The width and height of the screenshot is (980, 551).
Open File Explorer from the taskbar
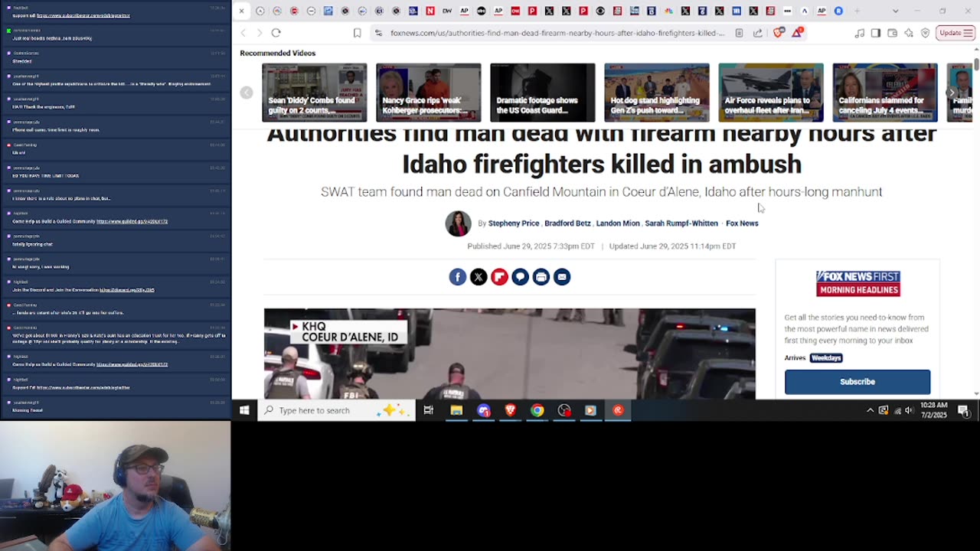pos(456,410)
